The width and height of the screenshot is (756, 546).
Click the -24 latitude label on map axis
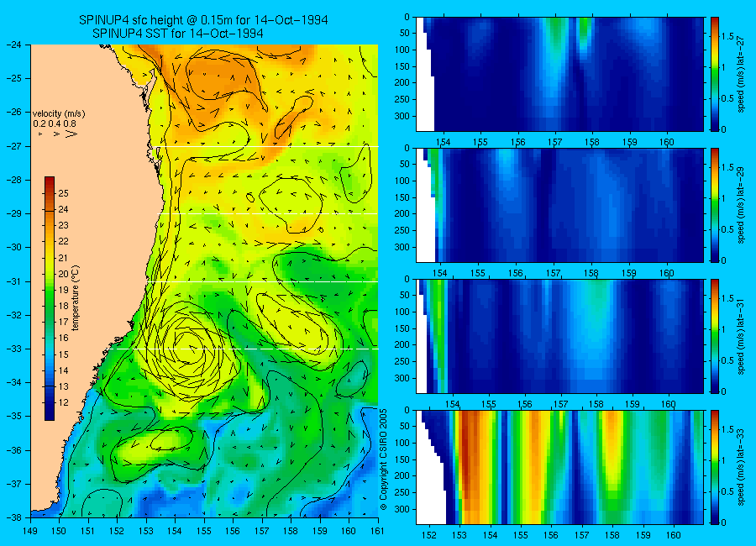[x=13, y=45]
